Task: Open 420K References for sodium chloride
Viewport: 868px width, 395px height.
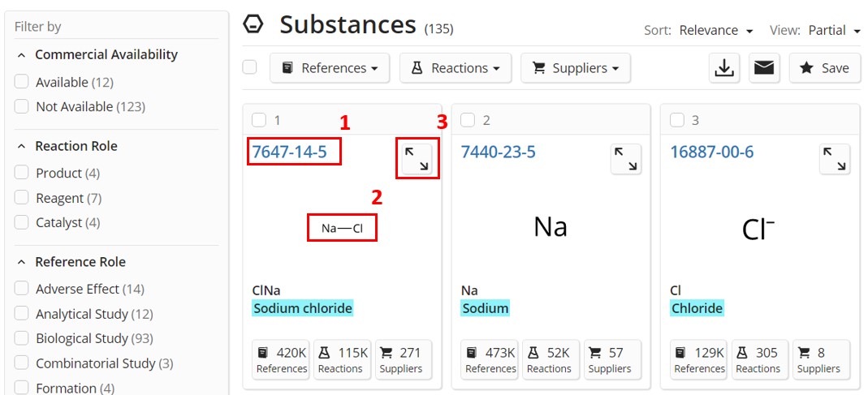Action: coord(282,359)
